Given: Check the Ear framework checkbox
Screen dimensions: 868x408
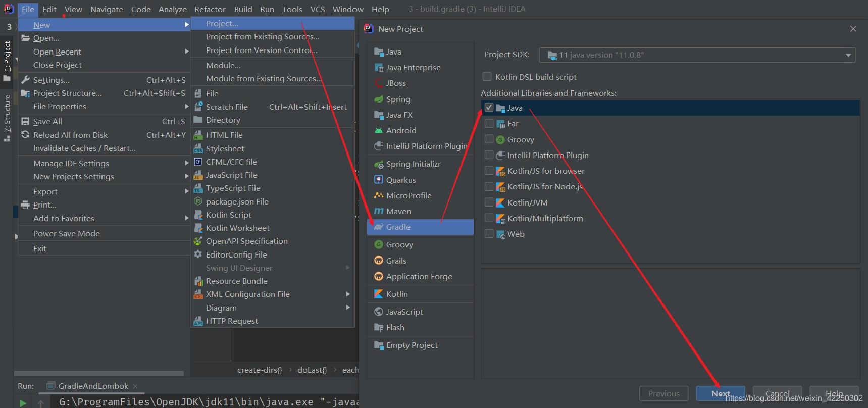Looking at the screenshot, I should pyautogui.click(x=489, y=123).
